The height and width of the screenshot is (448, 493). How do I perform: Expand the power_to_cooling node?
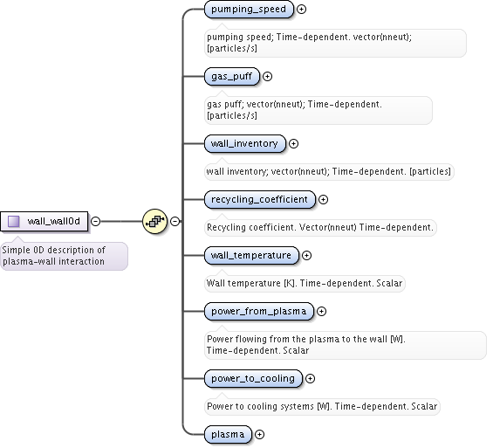pos(310,378)
